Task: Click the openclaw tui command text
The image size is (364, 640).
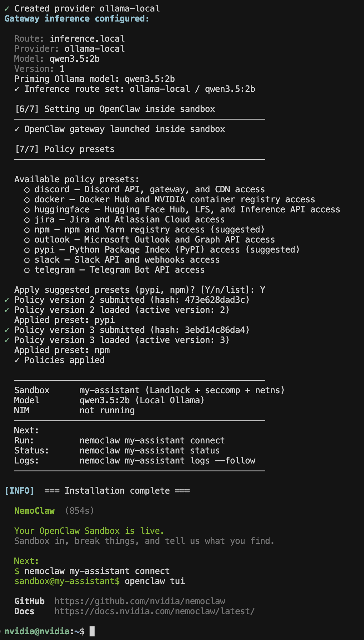Action: [155, 581]
